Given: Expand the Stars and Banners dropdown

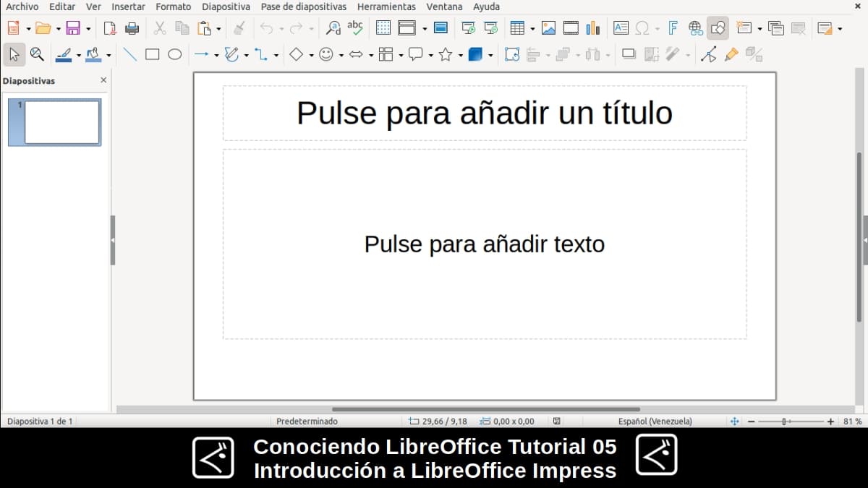Looking at the screenshot, I should coord(459,53).
